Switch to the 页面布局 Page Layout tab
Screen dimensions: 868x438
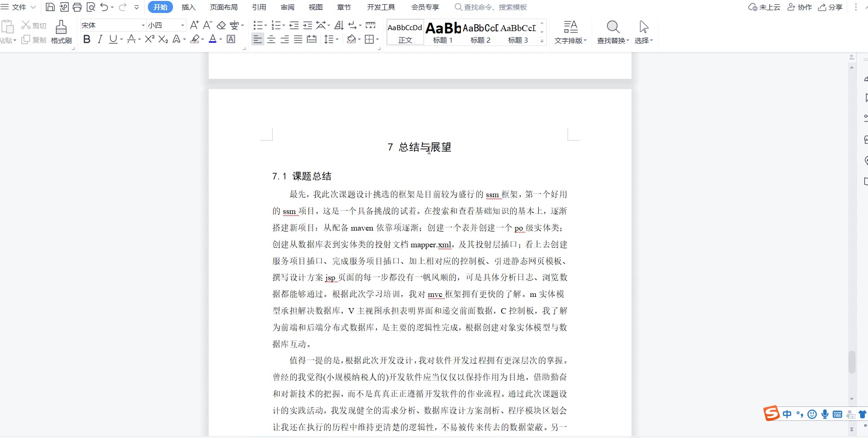pyautogui.click(x=224, y=7)
